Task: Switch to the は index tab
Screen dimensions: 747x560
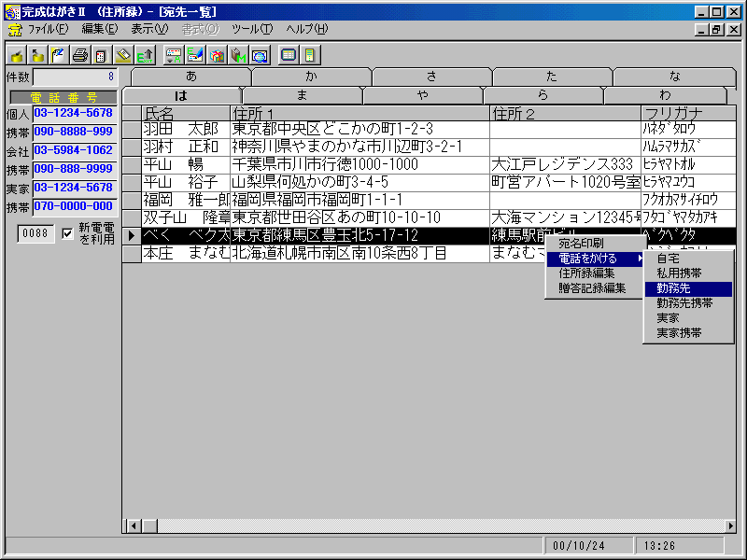Action: click(181, 96)
